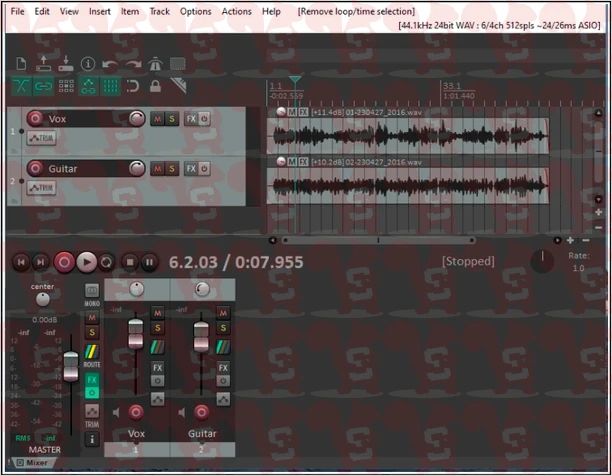Image resolution: width=612 pixels, height=476 pixels.
Task: Click the Save Project toolbar icon
Action: [x=66, y=64]
